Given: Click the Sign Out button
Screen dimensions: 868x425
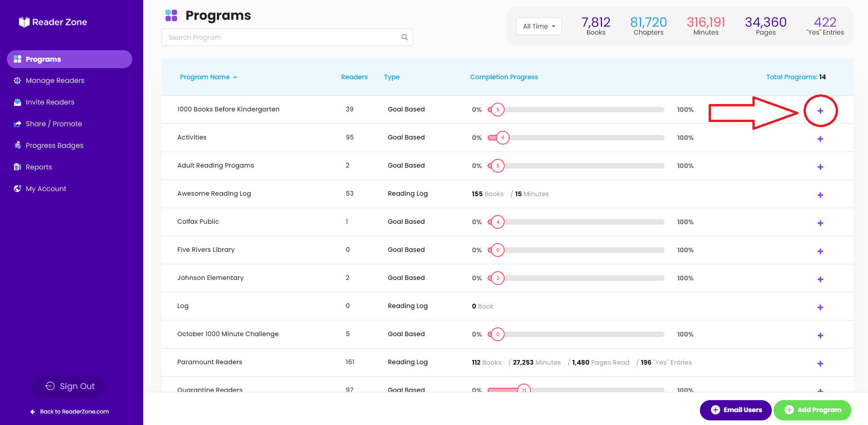Looking at the screenshot, I should point(69,386).
